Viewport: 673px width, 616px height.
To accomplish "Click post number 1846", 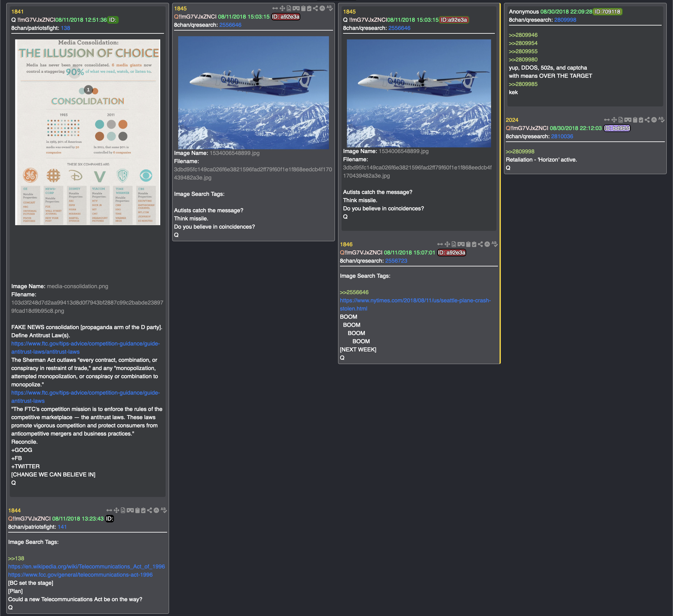I will click(x=346, y=244).
